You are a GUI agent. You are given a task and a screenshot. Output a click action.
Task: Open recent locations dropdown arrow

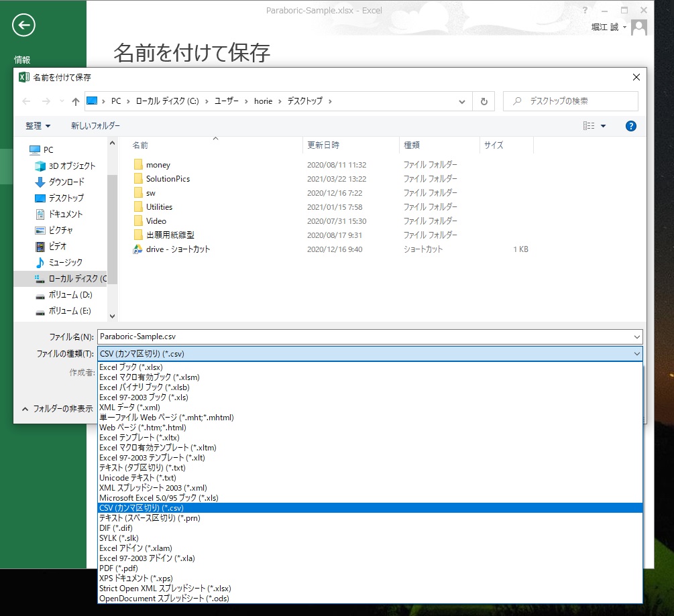point(62,101)
